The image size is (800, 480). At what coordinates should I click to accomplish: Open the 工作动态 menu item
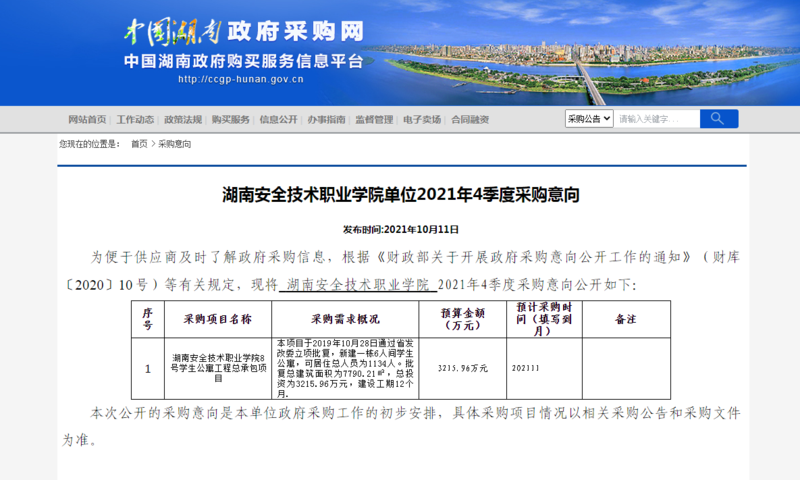coord(135,119)
